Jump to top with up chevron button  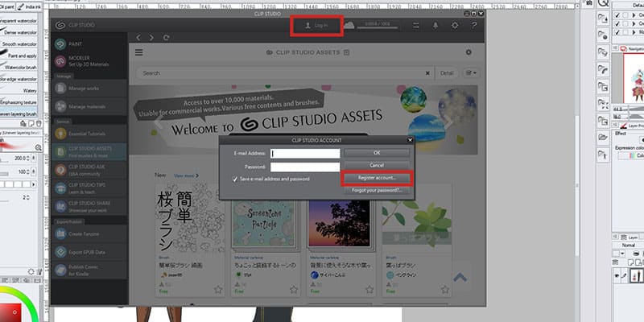pyautogui.click(x=460, y=277)
